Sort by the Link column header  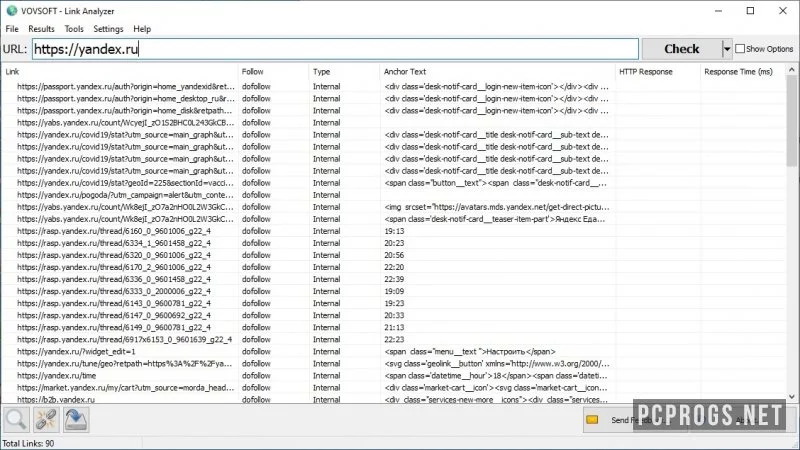(120, 71)
